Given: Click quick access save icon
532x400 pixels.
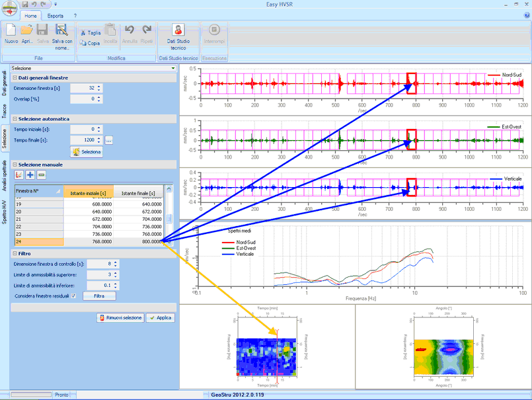Looking at the screenshot, I should click(24, 5).
